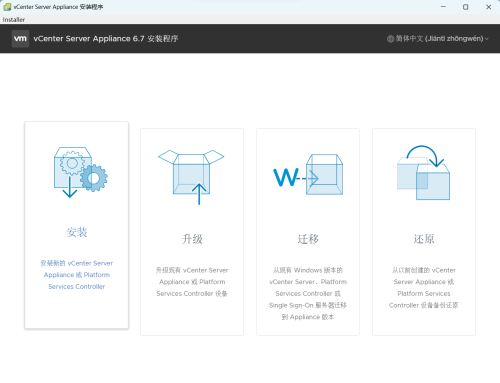
Task: Click the Upgrade (升级) open box icon
Action: (191, 177)
